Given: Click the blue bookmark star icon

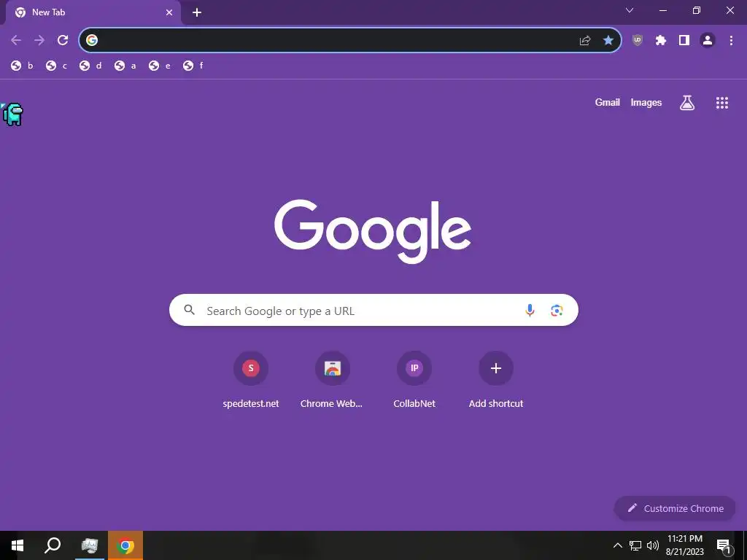Looking at the screenshot, I should pos(608,41).
